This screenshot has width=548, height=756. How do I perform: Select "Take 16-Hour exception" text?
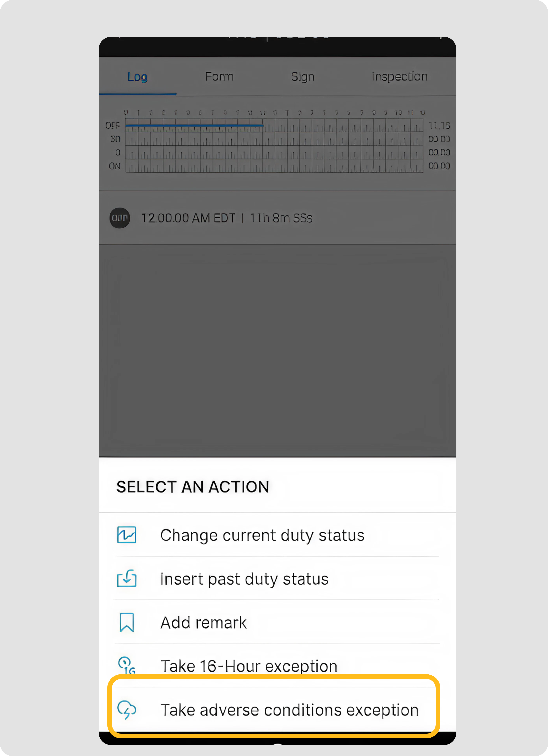(249, 666)
